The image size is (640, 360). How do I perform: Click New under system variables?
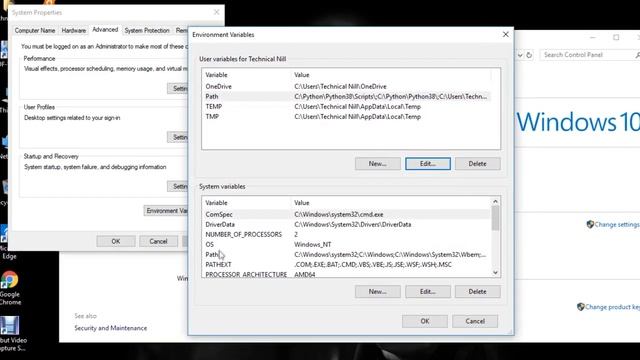click(x=378, y=291)
